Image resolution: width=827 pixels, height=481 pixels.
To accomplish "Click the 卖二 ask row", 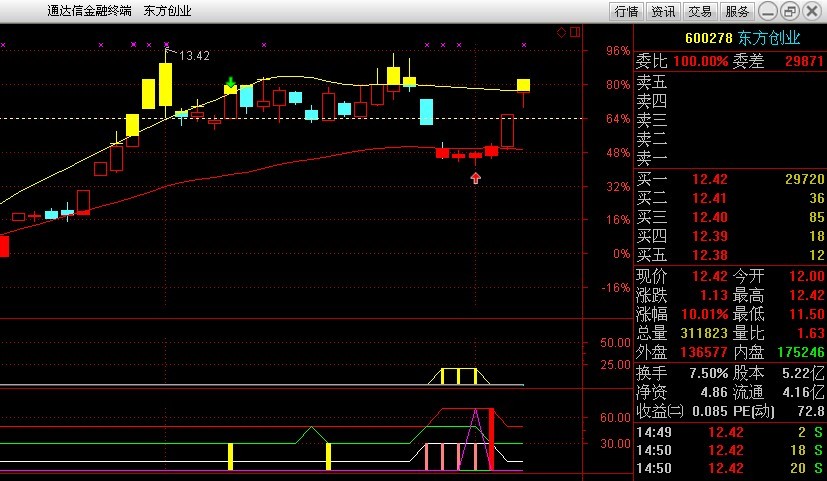I will (730, 139).
